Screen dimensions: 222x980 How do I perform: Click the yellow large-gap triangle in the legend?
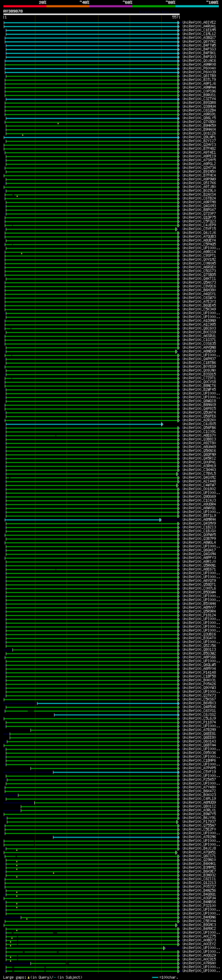pos(28,977)
